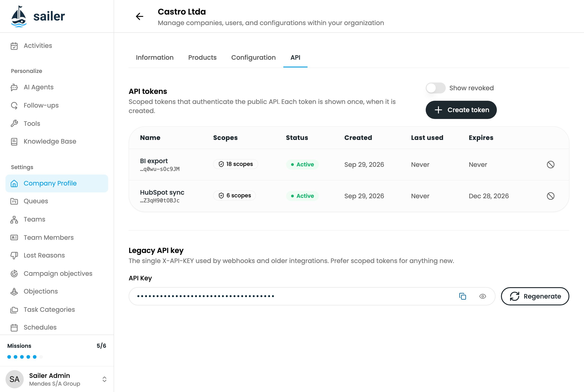Open Activities from the sidebar
This screenshot has height=392, width=584.
(57, 46)
